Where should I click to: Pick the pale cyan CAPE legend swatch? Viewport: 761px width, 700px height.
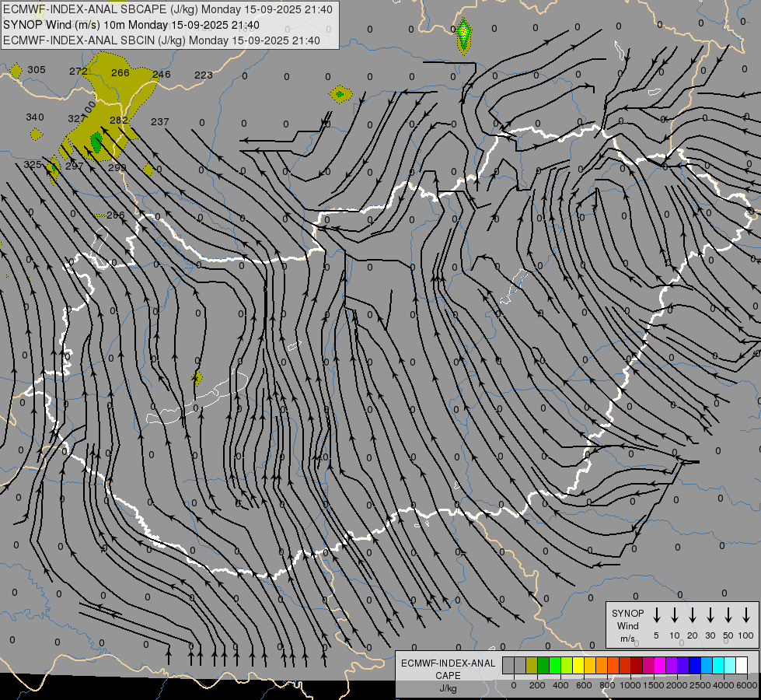730,666
